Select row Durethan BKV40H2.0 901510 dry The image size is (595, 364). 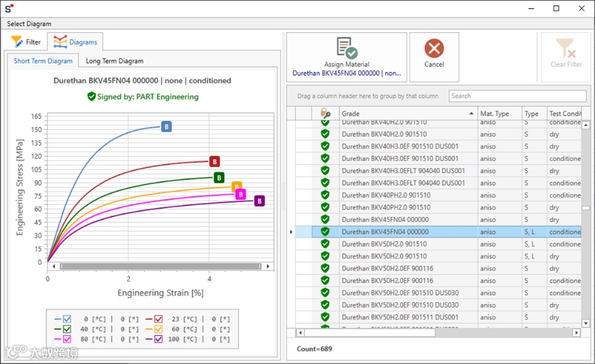coord(438,134)
